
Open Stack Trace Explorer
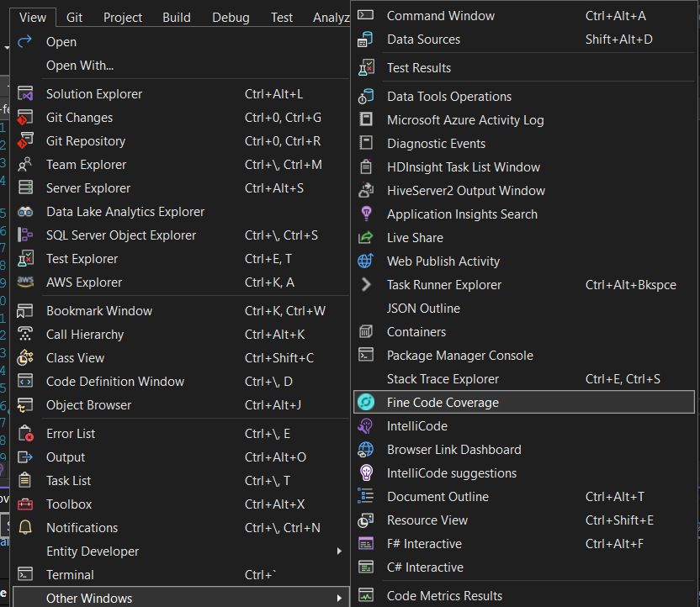tap(524, 378)
